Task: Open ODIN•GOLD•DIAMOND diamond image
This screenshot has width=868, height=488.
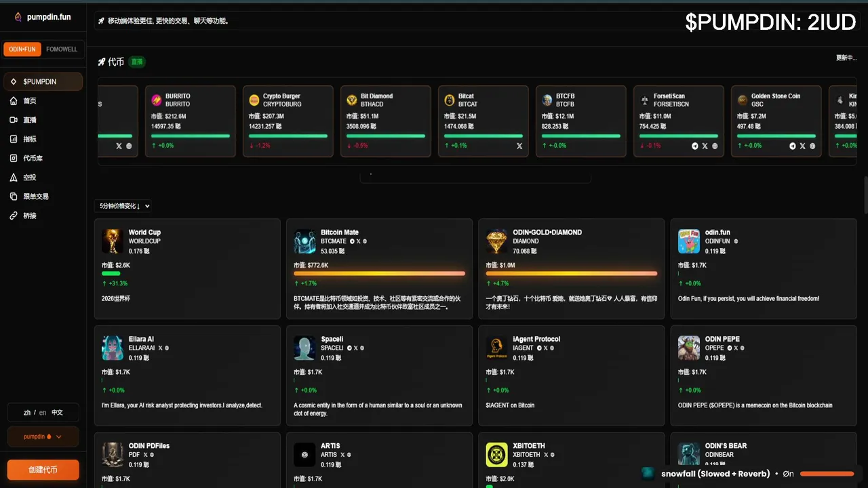Action: 497,241
